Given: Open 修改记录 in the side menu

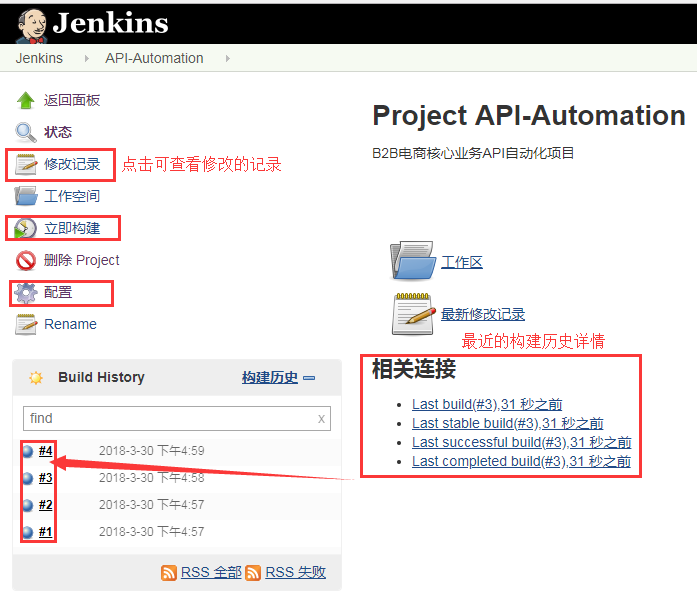Looking at the screenshot, I should (x=72, y=164).
